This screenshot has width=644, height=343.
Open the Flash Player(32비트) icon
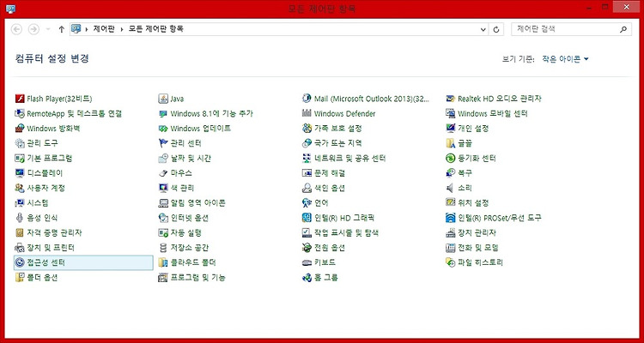(x=20, y=99)
